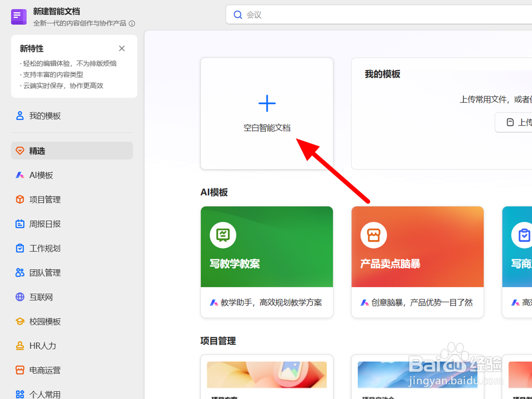Click the 上传 button in 我的模板 panel

point(513,122)
